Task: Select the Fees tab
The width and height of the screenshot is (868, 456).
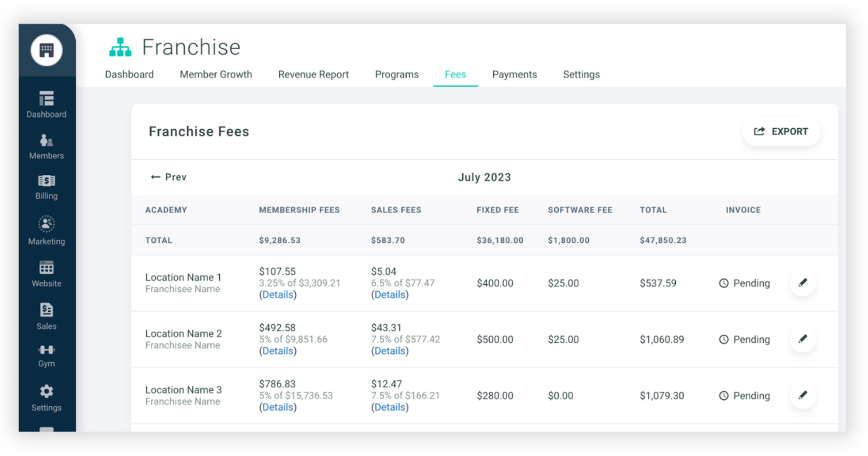Action: pos(456,74)
